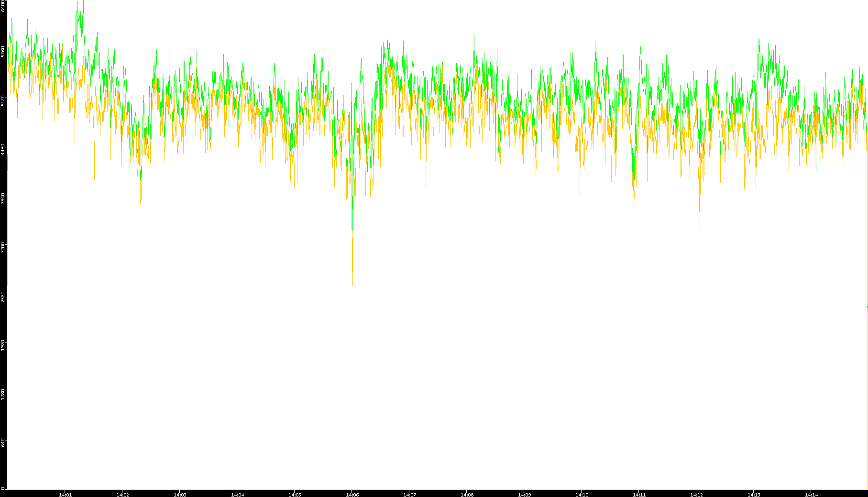Image resolution: width=868 pixels, height=497 pixels.
Task: Click the 6400 value axis label
Action: tap(3, 6)
